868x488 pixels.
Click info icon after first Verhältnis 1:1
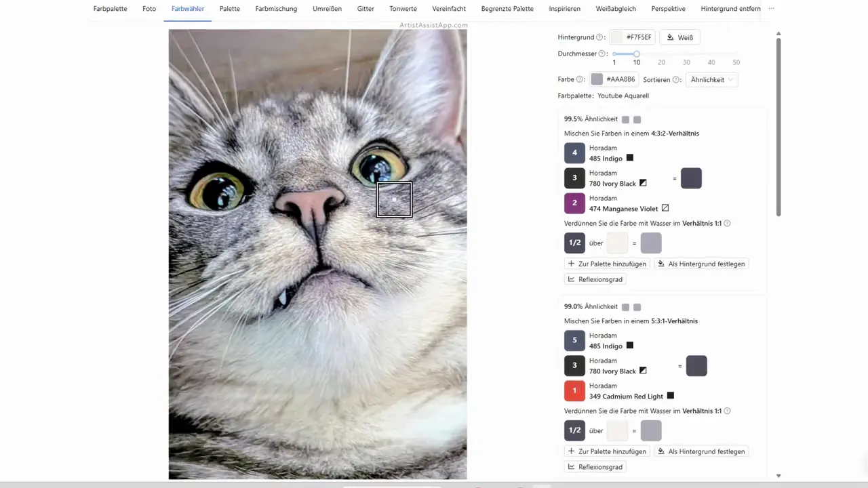[x=727, y=224]
